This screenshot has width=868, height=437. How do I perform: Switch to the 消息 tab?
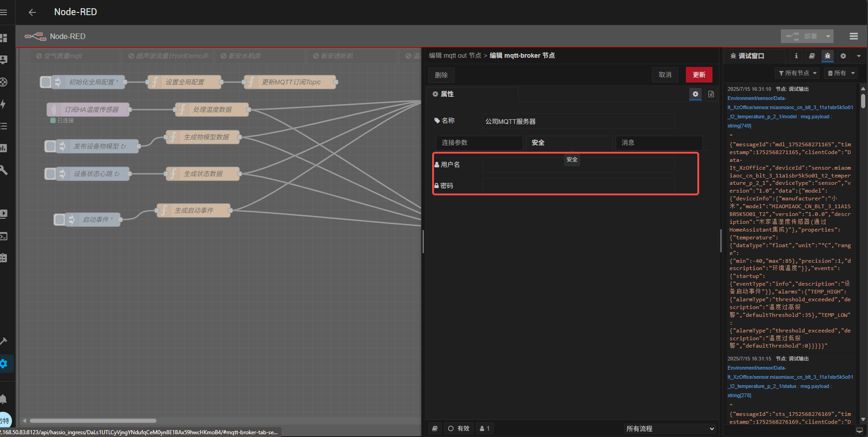pyautogui.click(x=658, y=143)
